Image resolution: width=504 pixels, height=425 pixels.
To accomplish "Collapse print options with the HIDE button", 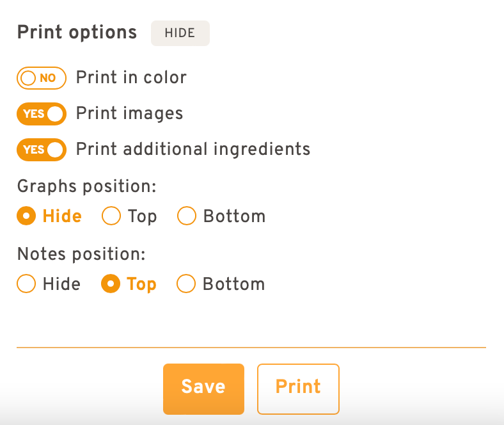I will click(x=180, y=33).
